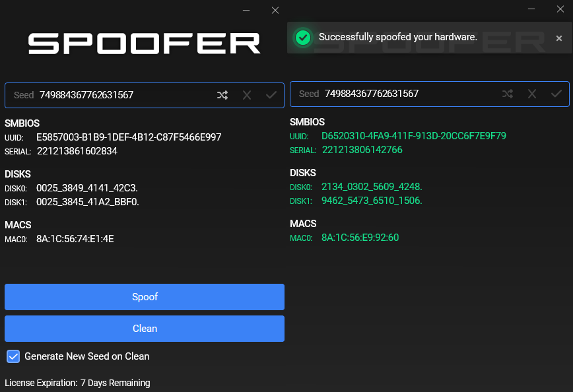
Task: Click the spoofed MAC0 address
Action: click(360, 238)
